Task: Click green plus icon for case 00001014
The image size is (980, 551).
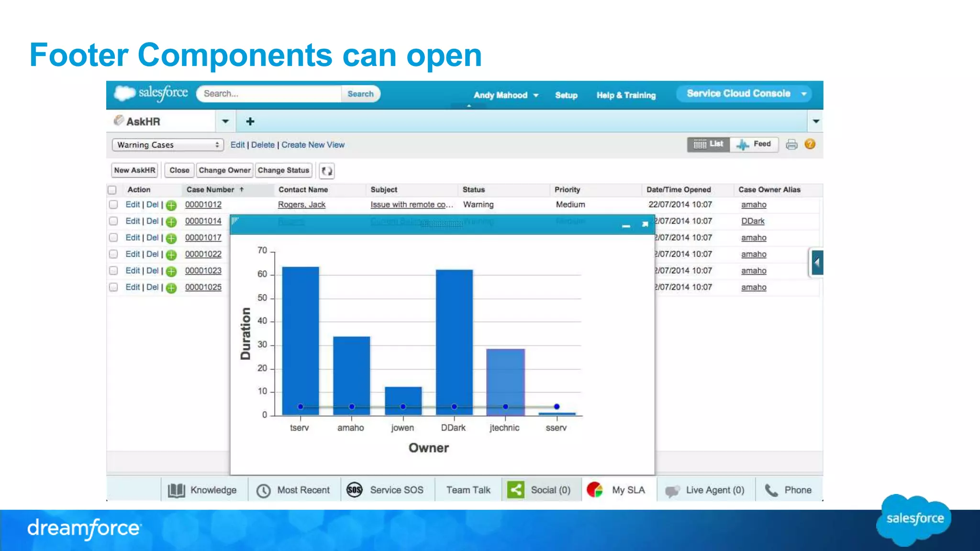Action: click(x=171, y=222)
